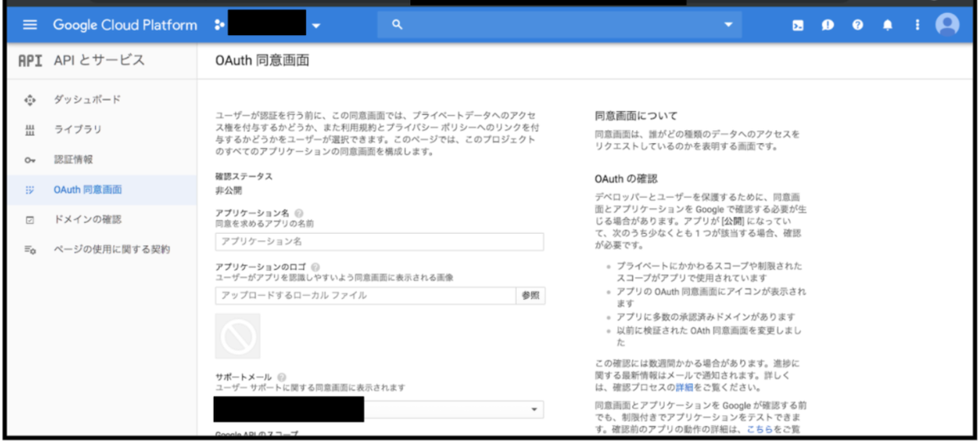Select OAuth 同意画面 in the sidebar
Image resolution: width=980 pixels, height=443 pixels.
point(87,190)
